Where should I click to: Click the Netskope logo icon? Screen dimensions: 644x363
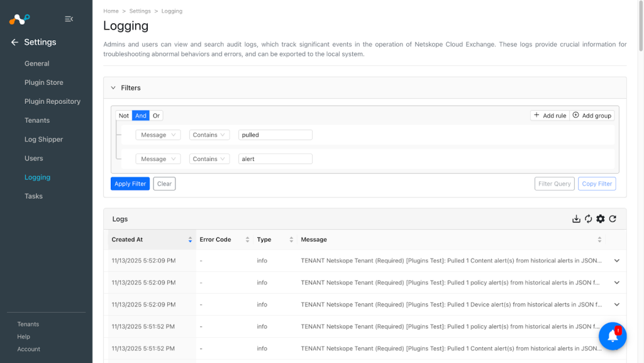[x=19, y=19]
